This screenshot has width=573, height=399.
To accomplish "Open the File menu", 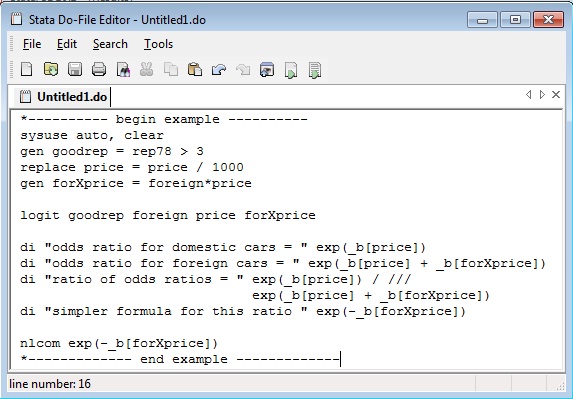I will pos(32,44).
